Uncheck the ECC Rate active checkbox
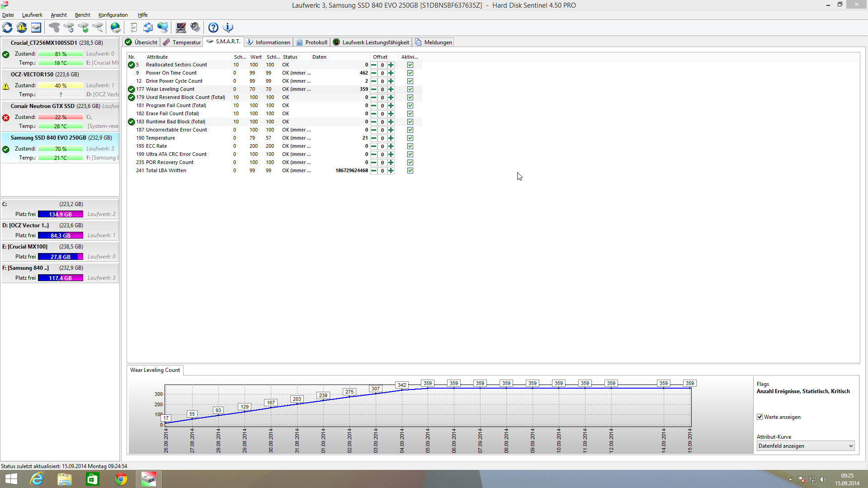Viewport: 868px width, 488px height. pyautogui.click(x=410, y=146)
